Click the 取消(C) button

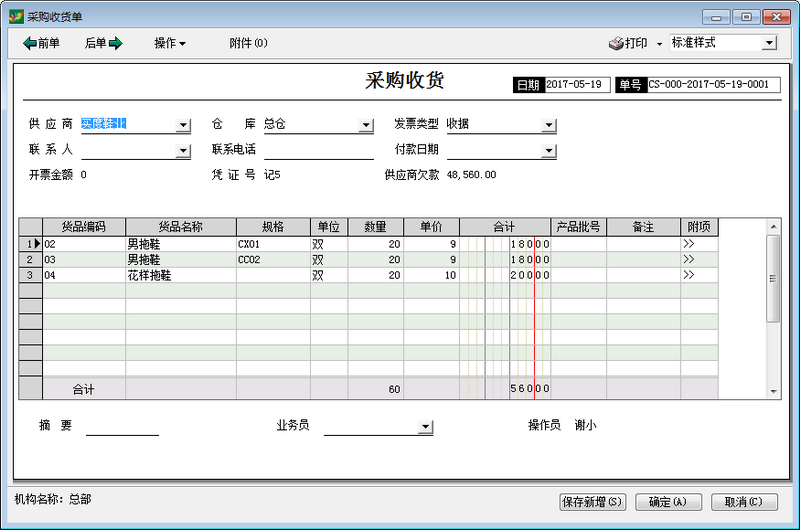coord(744,502)
